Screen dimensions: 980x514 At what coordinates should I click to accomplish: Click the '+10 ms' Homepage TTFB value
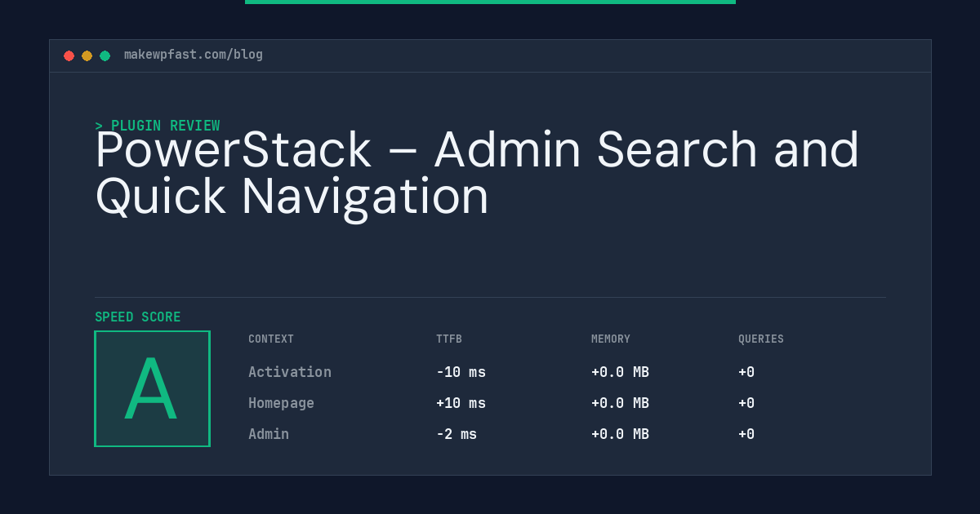[461, 403]
